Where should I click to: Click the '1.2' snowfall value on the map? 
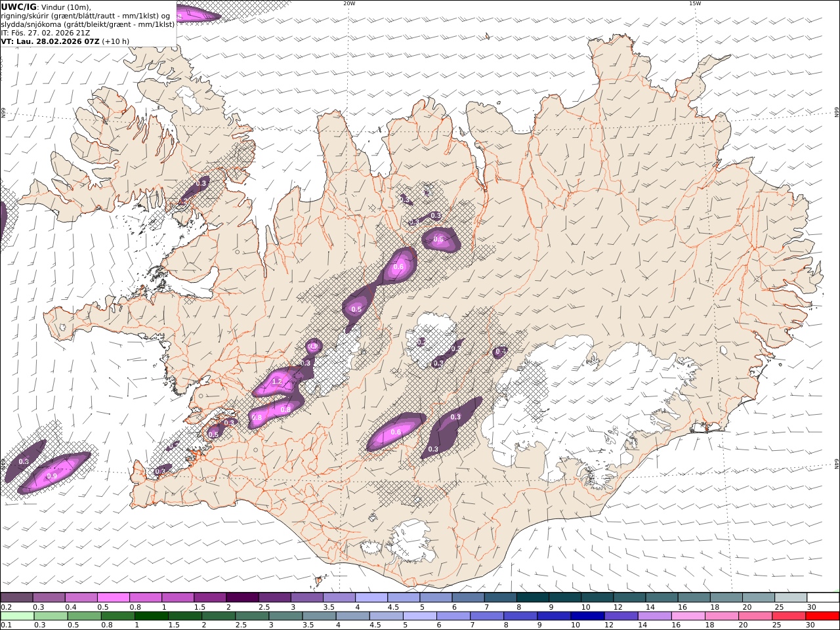[276, 381]
